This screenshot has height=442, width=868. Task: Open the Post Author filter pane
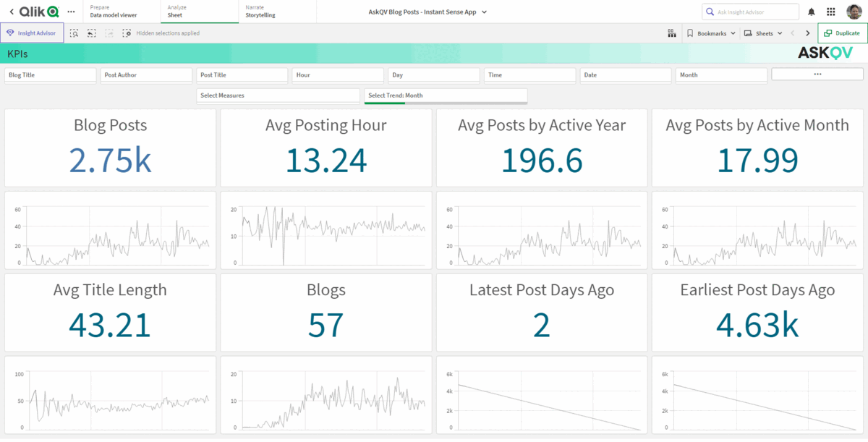[147, 75]
